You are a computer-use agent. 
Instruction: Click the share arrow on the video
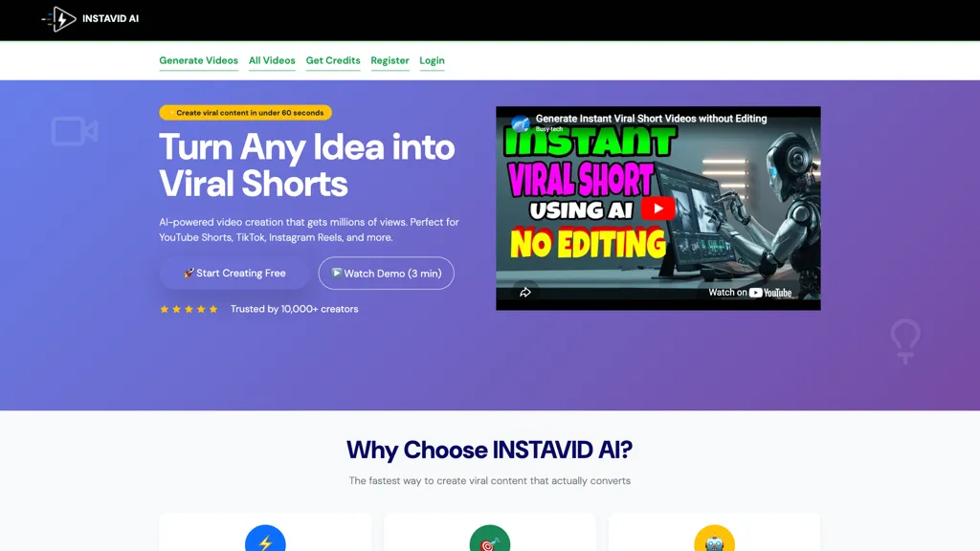click(x=525, y=293)
